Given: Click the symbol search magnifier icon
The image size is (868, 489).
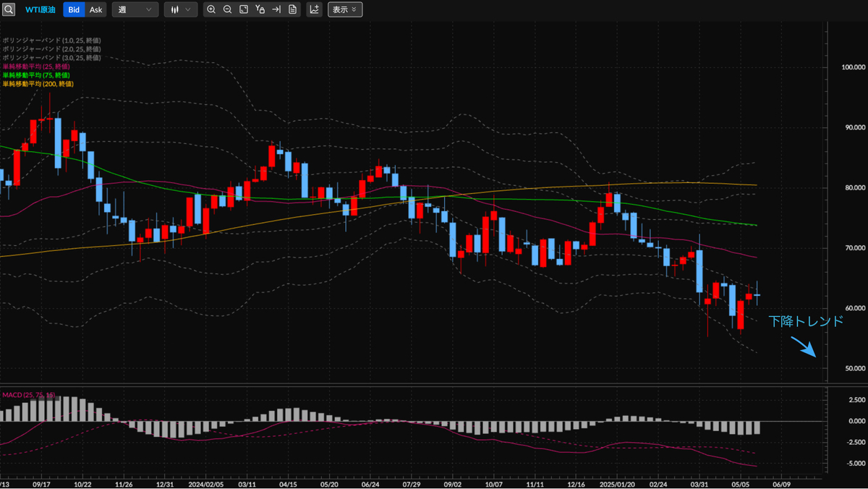Looking at the screenshot, I should [x=8, y=9].
